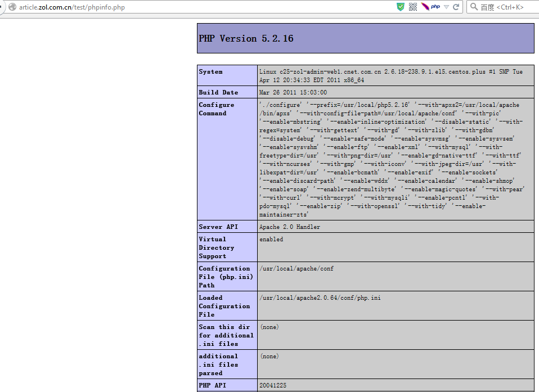Select the System row label
Screen dimensions: 539x392
click(211, 71)
